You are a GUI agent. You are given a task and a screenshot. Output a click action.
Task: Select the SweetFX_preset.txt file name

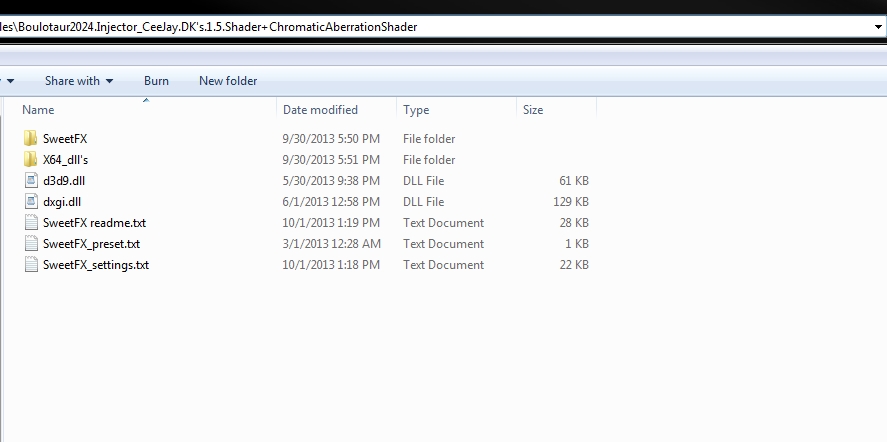pyautogui.click(x=91, y=244)
